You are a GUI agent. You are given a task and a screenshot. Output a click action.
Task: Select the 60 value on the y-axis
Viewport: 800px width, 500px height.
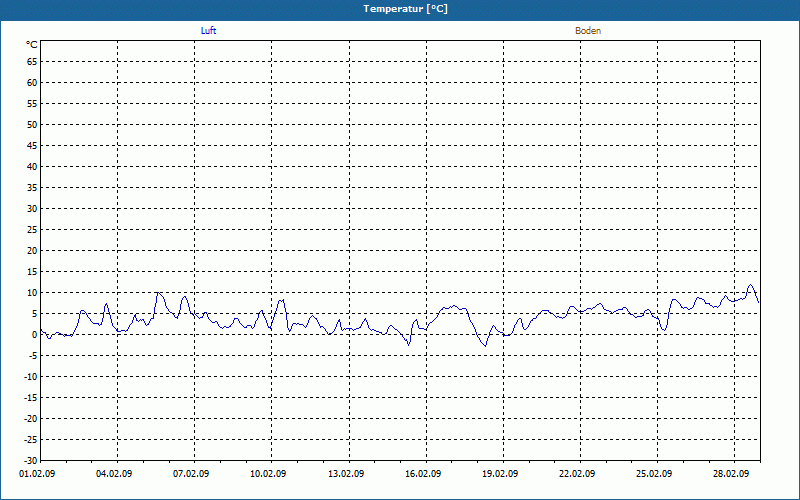pyautogui.click(x=32, y=83)
